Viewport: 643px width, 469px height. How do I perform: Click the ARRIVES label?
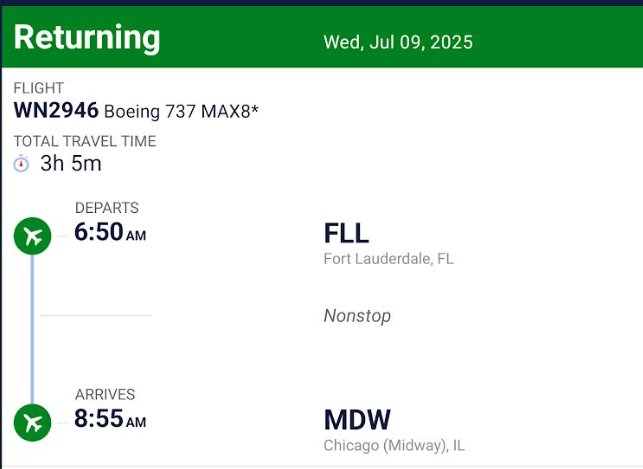105,394
